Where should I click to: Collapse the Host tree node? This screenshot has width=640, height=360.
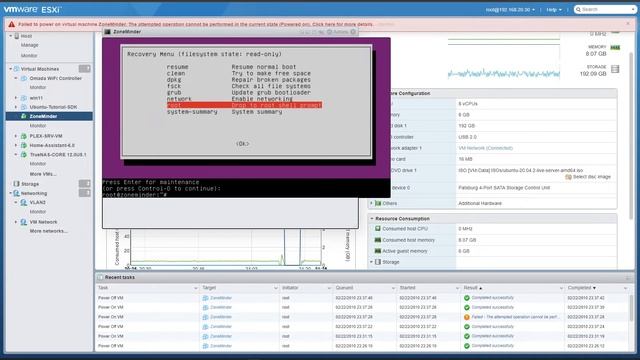pyautogui.click(x=11, y=36)
